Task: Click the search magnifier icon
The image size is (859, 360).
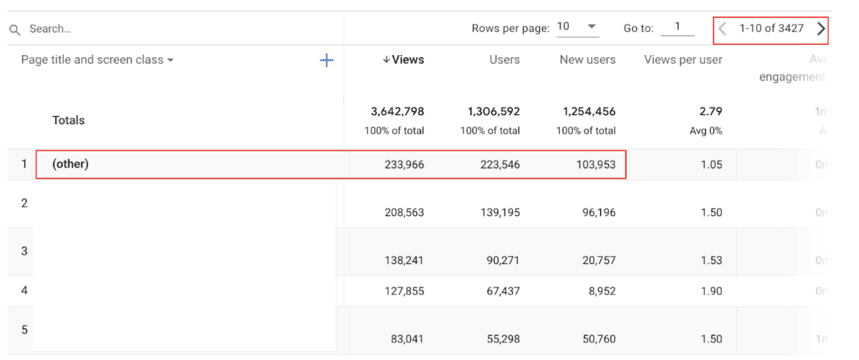Action: tap(14, 29)
